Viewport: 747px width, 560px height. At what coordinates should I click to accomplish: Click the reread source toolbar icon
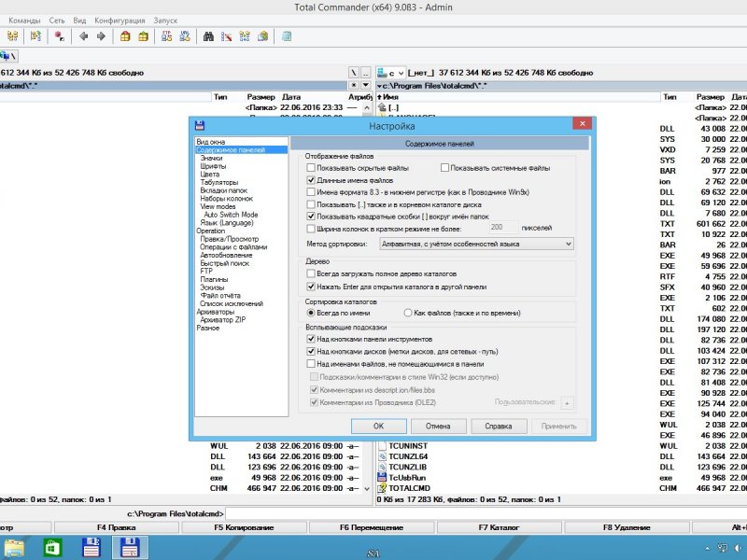(x=12, y=36)
